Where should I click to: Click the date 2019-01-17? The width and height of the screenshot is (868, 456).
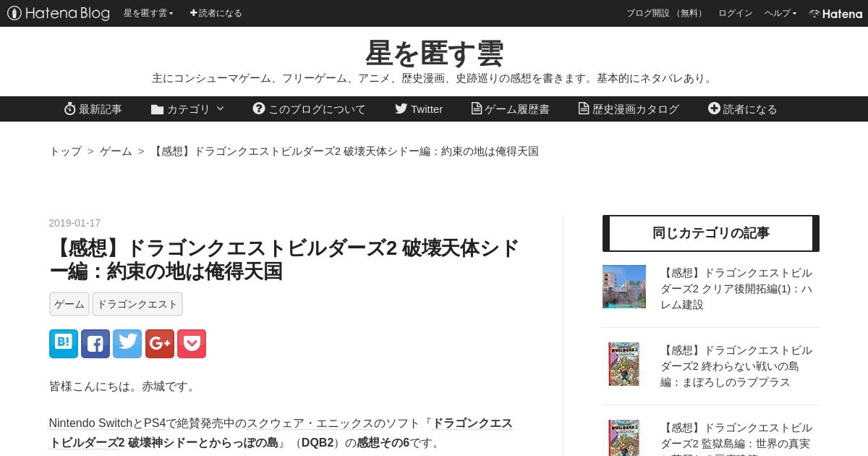tap(75, 223)
